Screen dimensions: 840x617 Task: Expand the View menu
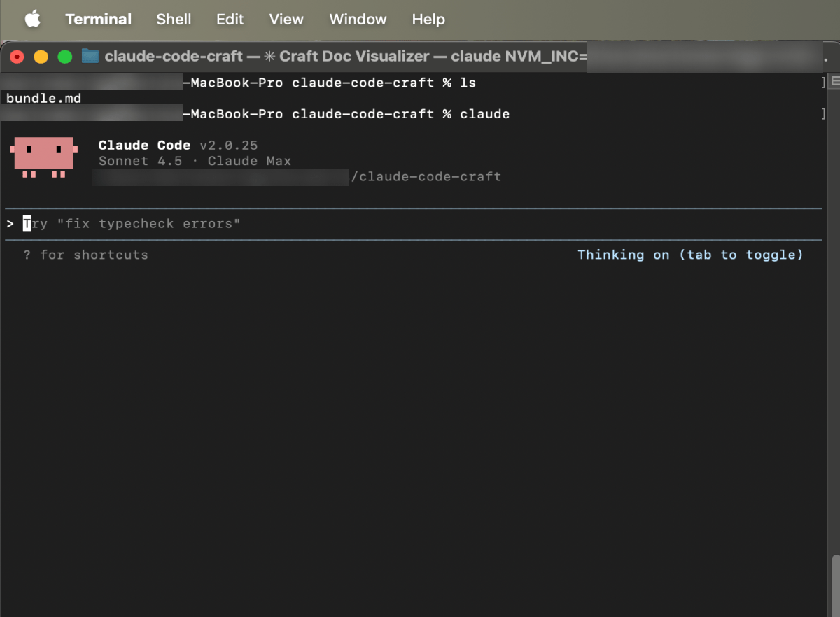tap(286, 20)
